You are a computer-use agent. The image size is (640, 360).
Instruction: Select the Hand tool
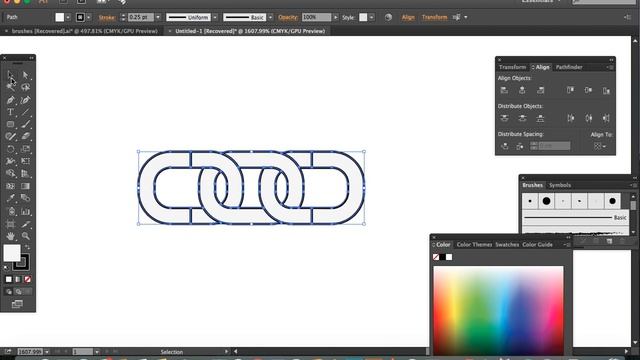click(x=11, y=236)
